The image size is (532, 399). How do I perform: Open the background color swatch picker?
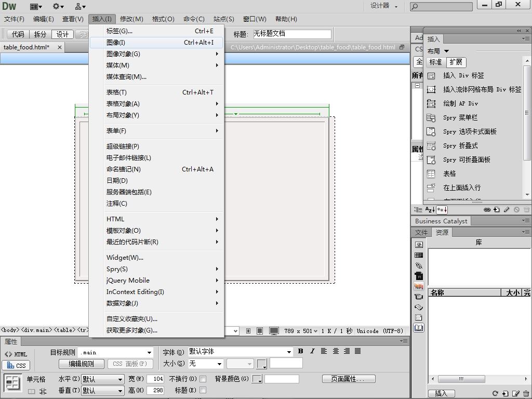(257, 379)
